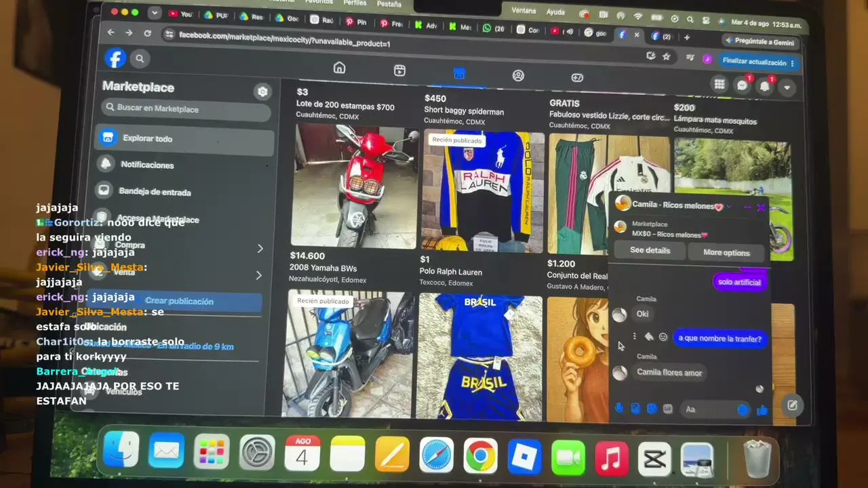The height and width of the screenshot is (488, 868).
Task: Open CapCut from the Dock
Action: (655, 460)
